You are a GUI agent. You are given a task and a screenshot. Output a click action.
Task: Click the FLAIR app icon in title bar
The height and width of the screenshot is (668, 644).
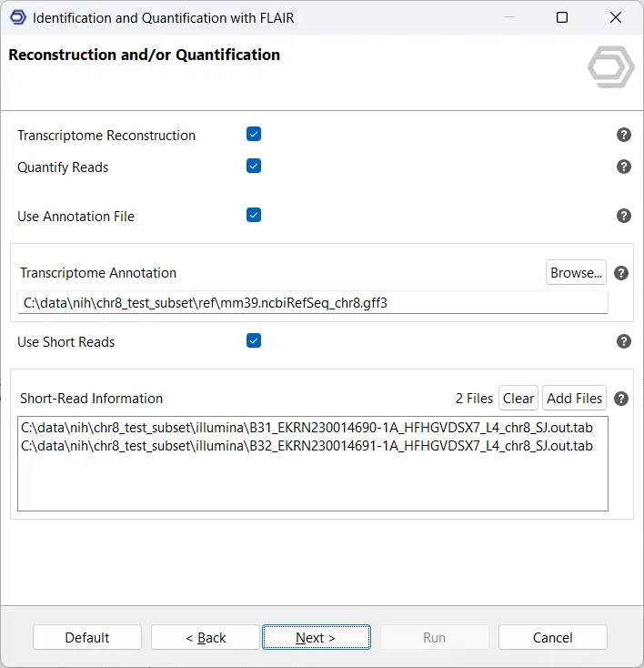click(x=17, y=17)
